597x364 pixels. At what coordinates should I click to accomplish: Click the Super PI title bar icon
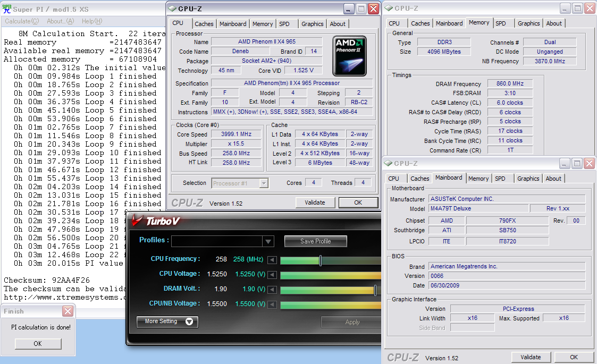pyautogui.click(x=7, y=9)
